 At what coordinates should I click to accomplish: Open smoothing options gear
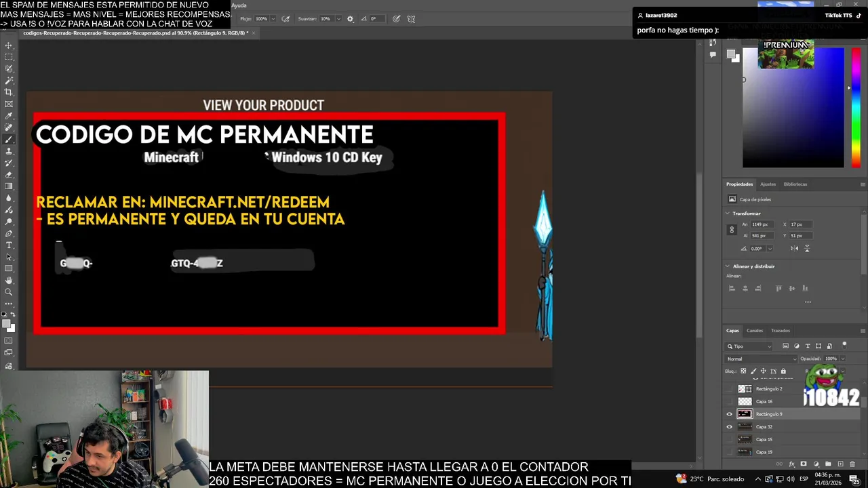tap(350, 19)
